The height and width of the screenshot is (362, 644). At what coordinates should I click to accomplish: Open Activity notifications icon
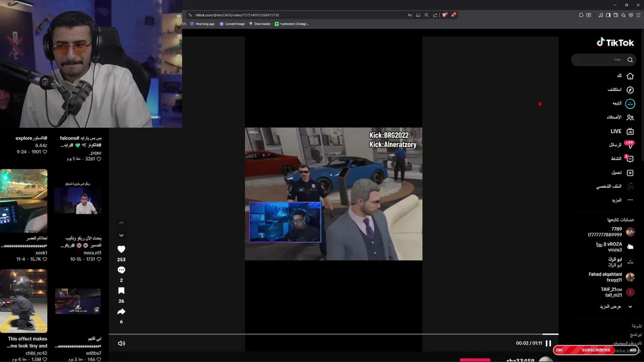click(x=630, y=158)
